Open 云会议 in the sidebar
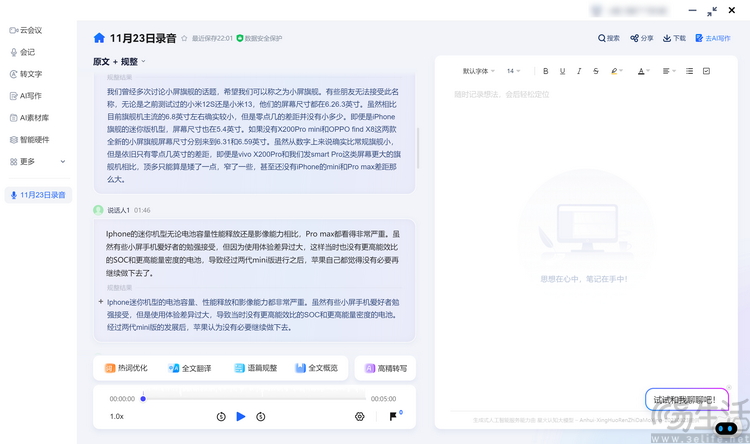This screenshot has width=750, height=444. click(26, 30)
